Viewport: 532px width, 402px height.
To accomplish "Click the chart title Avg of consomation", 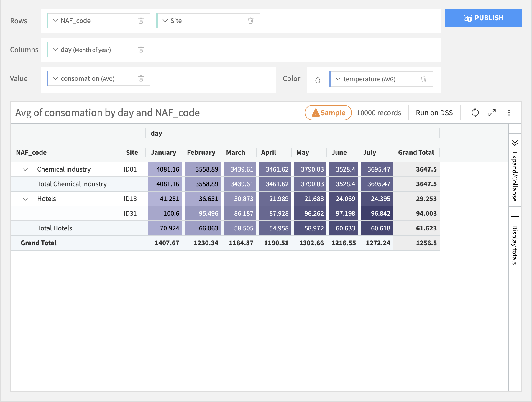I will 107,113.
